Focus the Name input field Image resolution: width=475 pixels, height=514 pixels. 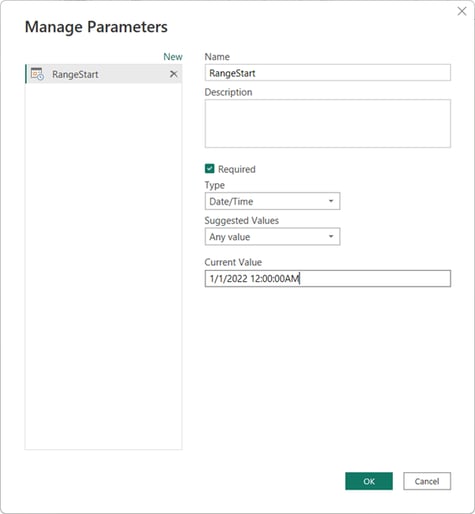tap(328, 73)
